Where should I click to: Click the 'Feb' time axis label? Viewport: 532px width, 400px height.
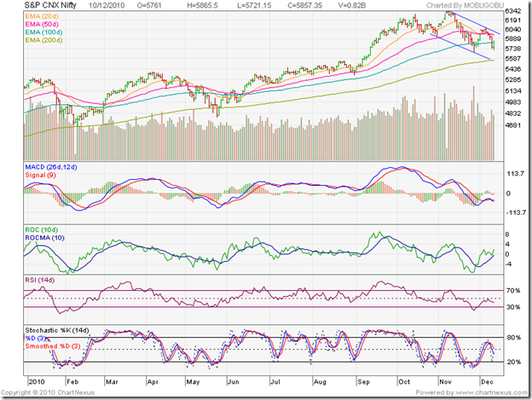72,382
